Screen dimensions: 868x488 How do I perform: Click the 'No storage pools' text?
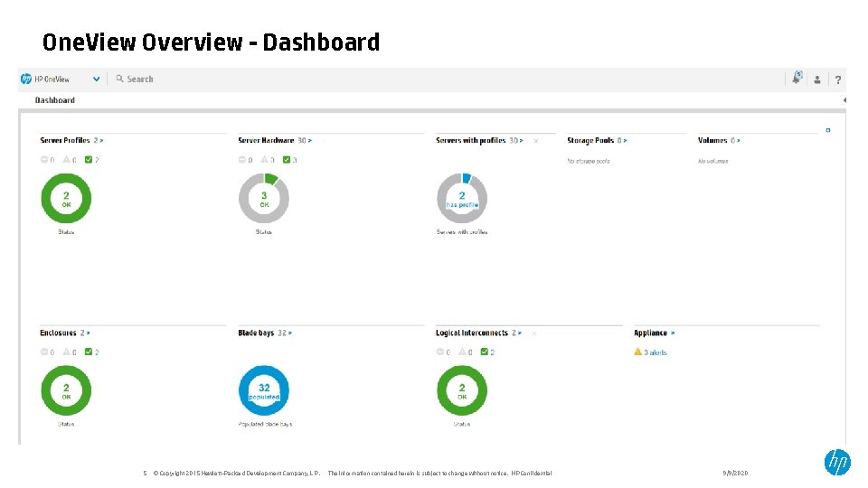tap(589, 161)
